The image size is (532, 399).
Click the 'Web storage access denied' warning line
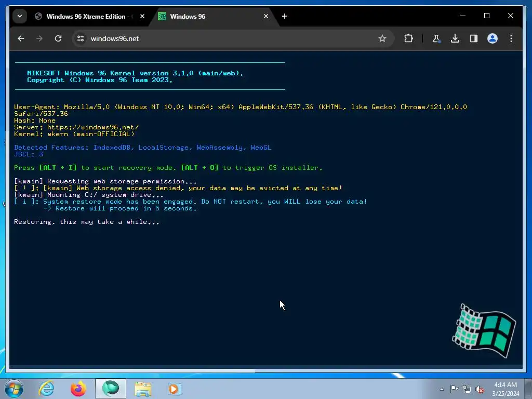coord(178,188)
